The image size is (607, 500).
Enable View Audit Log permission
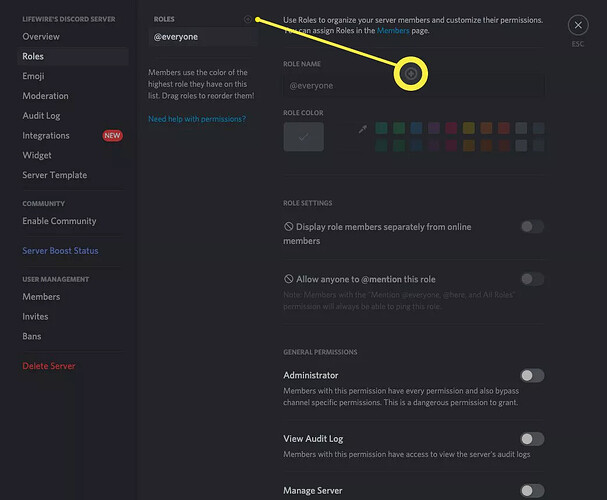pyautogui.click(x=532, y=439)
